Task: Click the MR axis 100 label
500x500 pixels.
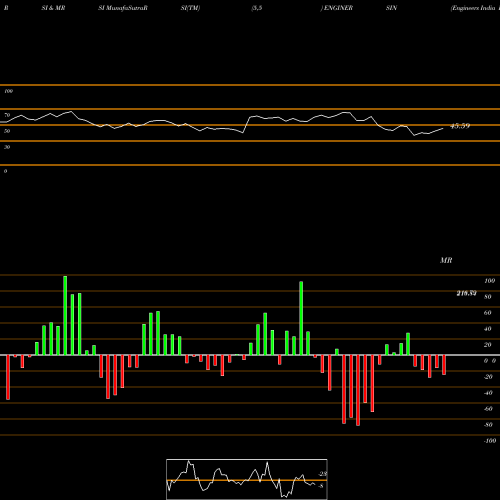Action: coord(489,281)
